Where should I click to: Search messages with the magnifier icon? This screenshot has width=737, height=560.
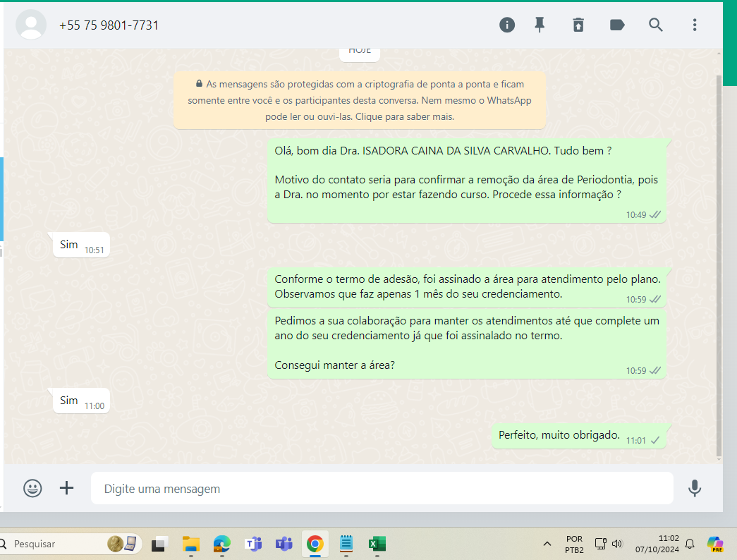656,25
